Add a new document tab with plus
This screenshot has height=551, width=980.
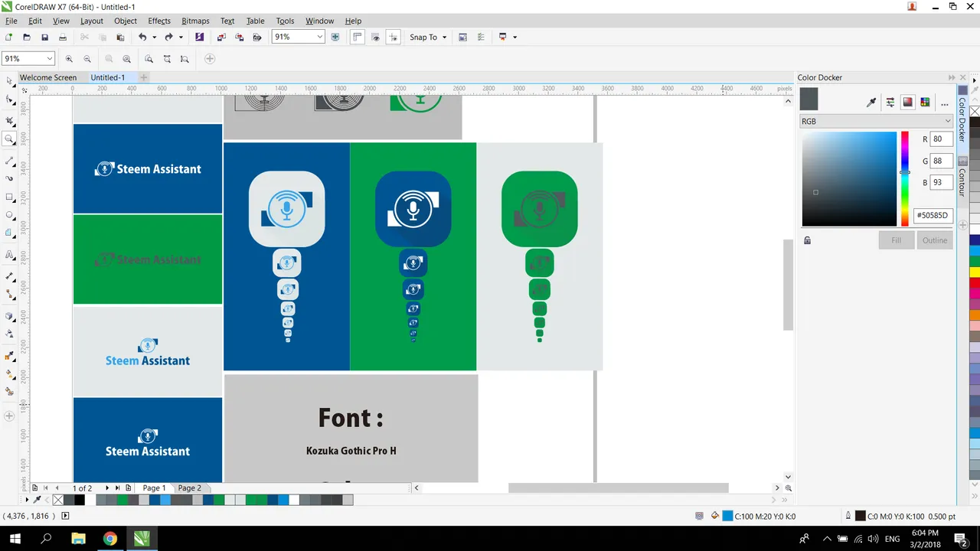tap(143, 77)
